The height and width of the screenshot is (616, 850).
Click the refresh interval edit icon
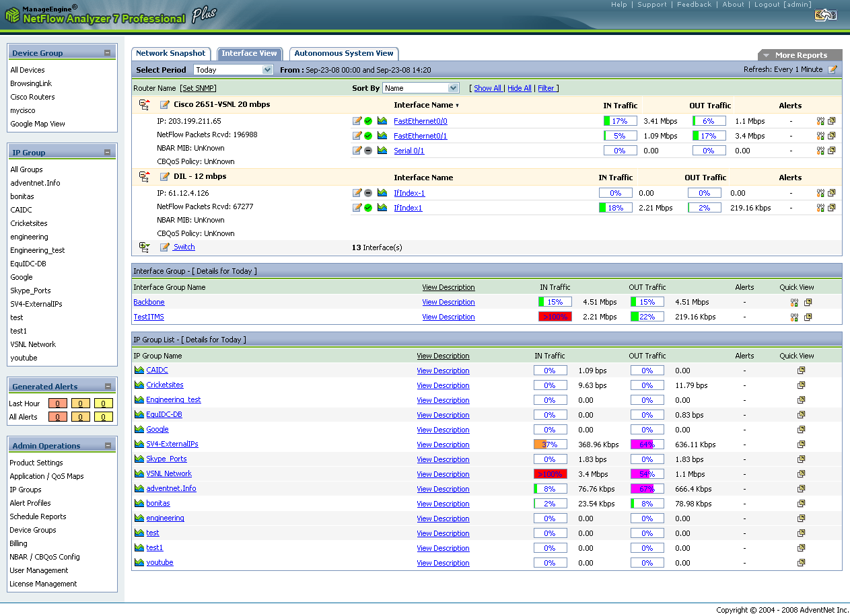pos(833,69)
